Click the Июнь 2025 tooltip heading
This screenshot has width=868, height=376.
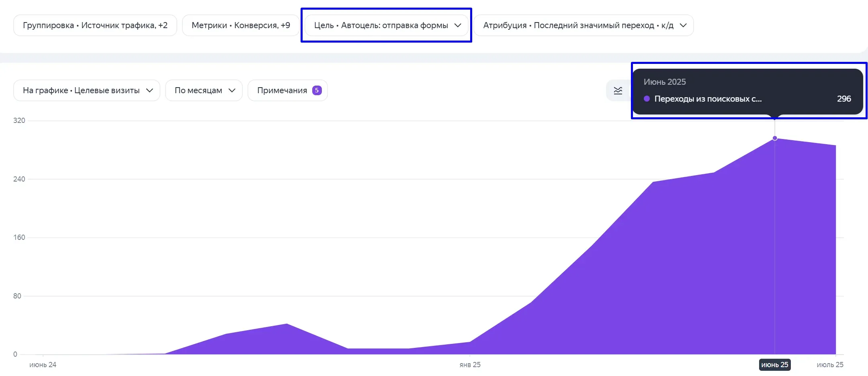pyautogui.click(x=665, y=82)
